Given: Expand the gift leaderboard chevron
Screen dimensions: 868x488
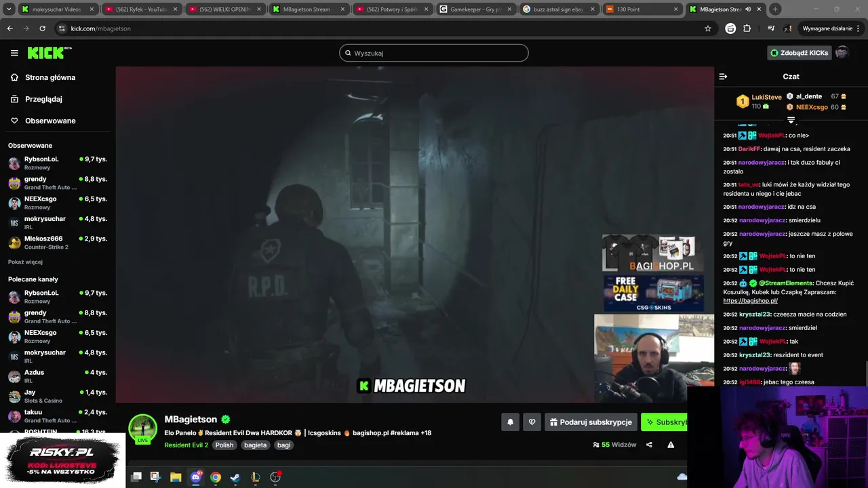Looking at the screenshot, I should (791, 120).
